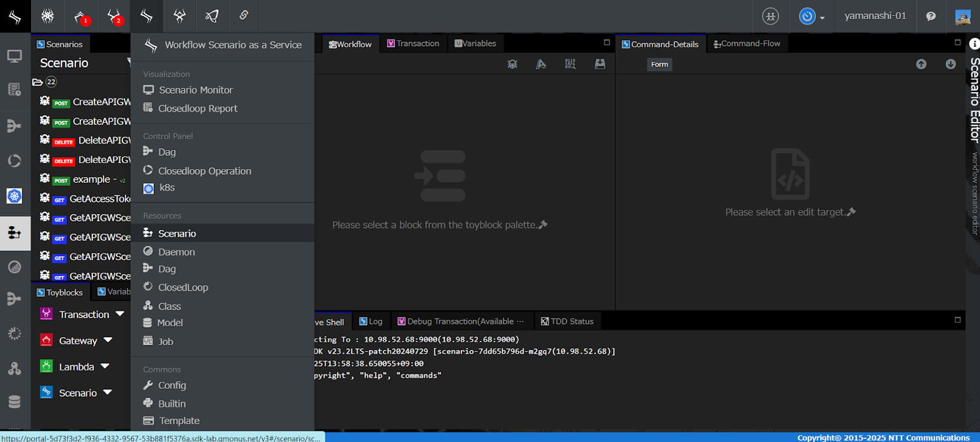Viewport: 980px width, 442px height.
Task: Click the link chain icon in top bar
Action: (244, 16)
